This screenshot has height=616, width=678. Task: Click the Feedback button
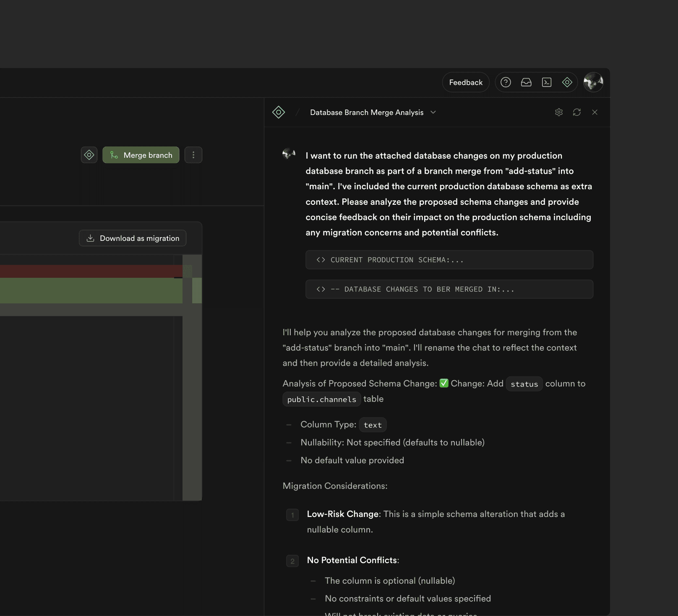[x=466, y=82]
